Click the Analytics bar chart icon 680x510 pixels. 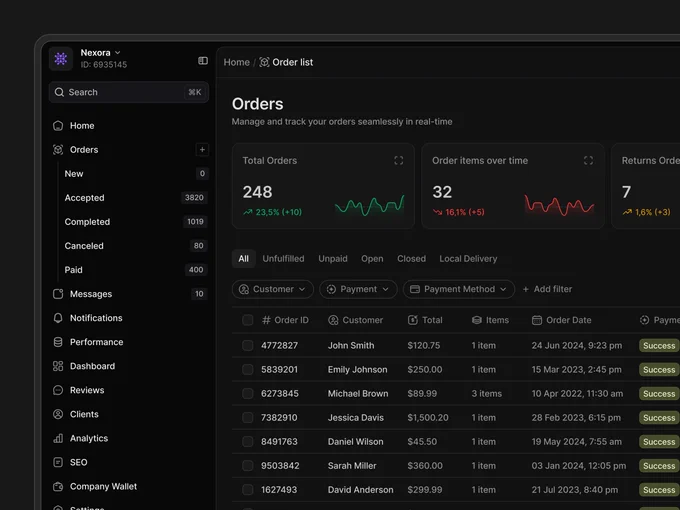58,438
